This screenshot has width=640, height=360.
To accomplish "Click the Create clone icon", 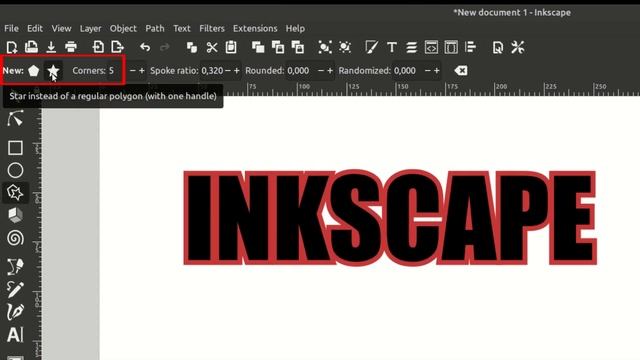I will (x=278, y=47).
